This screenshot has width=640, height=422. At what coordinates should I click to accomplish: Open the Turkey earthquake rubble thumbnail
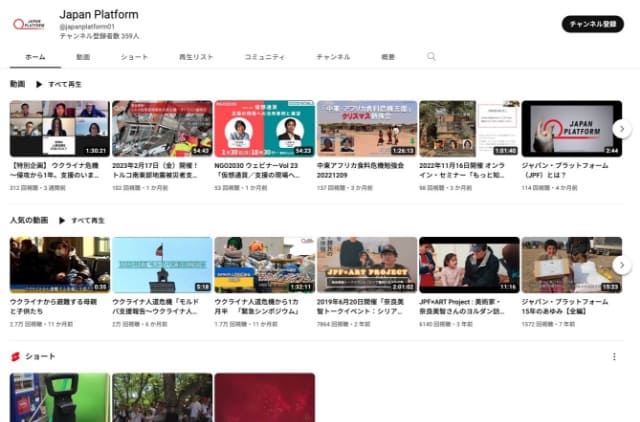tap(162, 129)
